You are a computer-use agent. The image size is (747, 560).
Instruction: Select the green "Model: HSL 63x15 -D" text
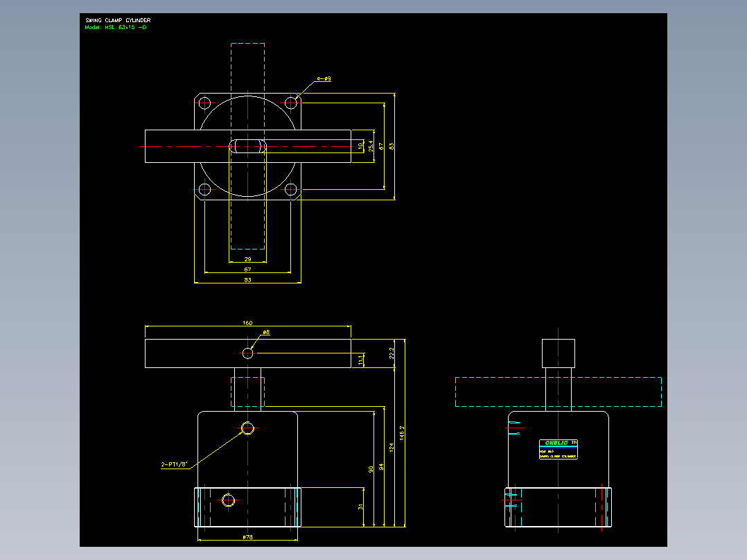coord(116,27)
